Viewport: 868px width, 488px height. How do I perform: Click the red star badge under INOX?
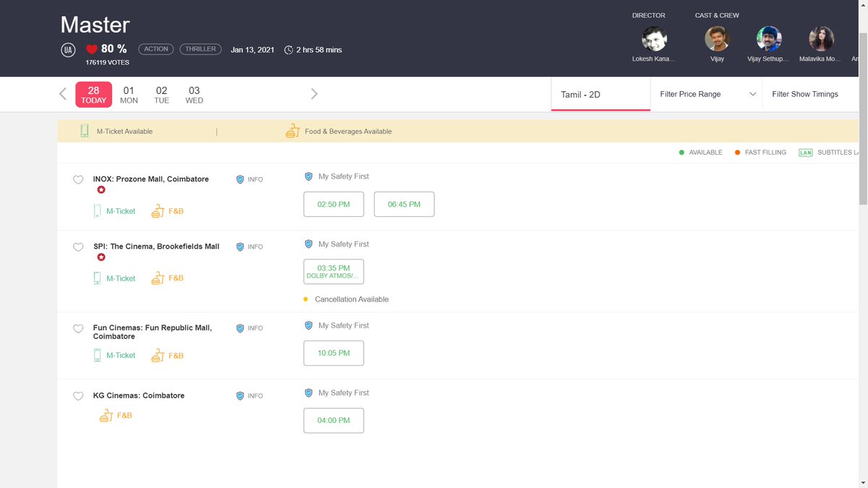(101, 190)
